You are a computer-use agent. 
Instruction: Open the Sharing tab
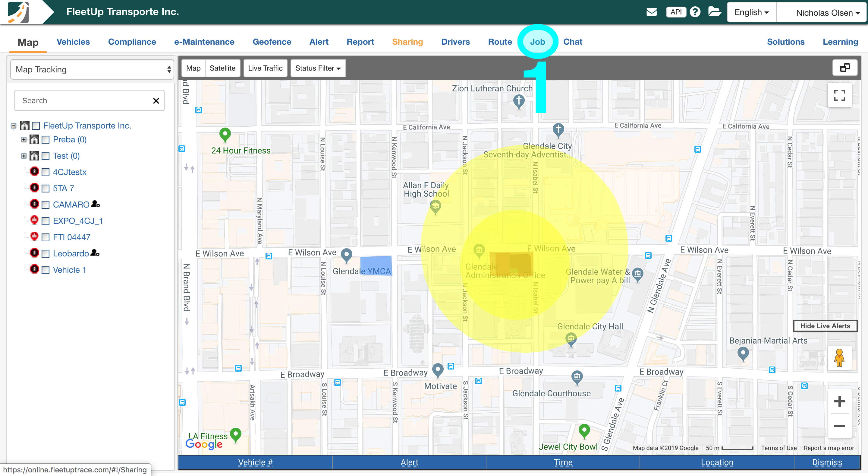pos(407,42)
